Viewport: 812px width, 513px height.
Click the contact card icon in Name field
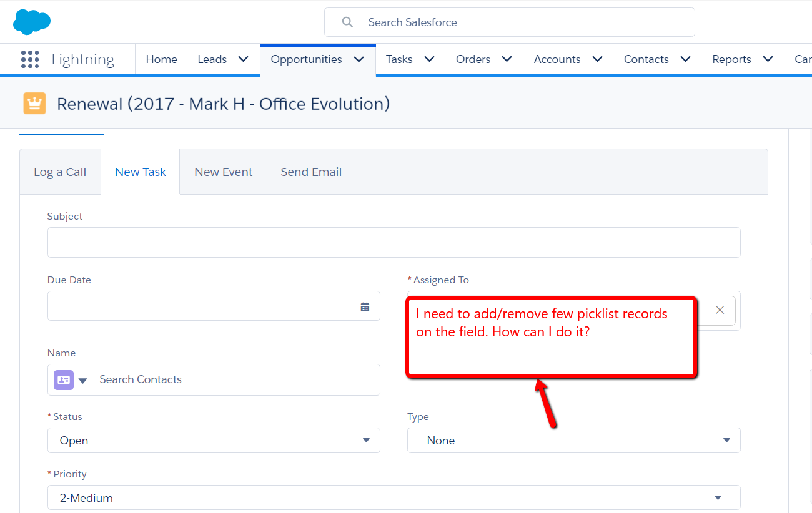pyautogui.click(x=64, y=379)
